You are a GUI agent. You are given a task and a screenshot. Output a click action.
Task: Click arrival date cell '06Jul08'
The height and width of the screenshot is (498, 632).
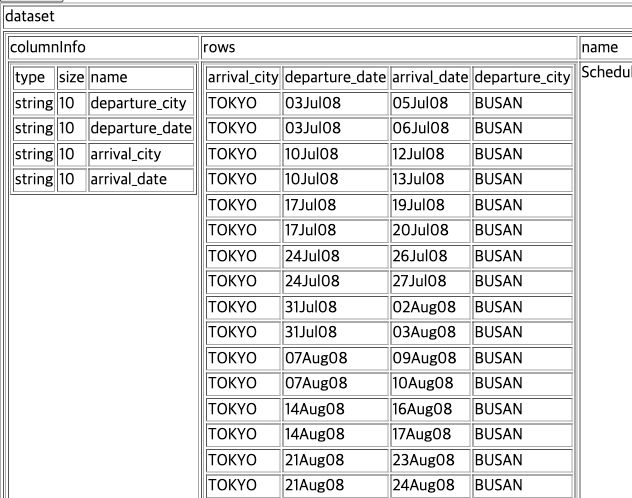[x=430, y=129]
